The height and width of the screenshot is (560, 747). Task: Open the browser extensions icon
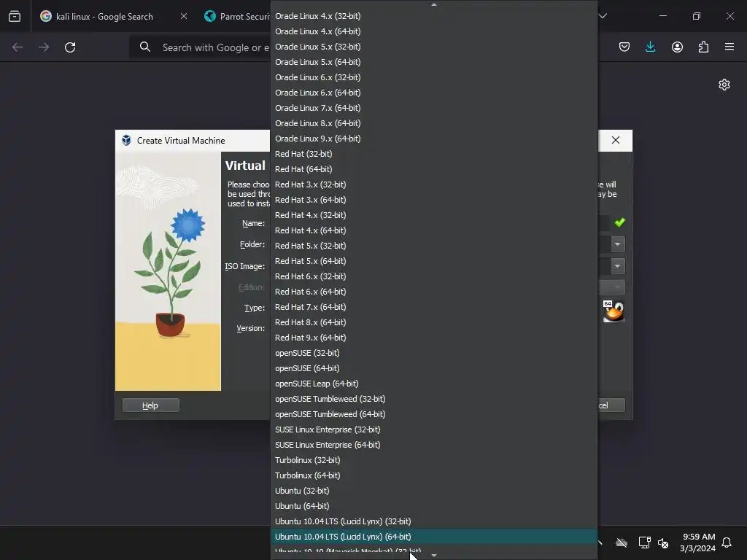coord(703,47)
